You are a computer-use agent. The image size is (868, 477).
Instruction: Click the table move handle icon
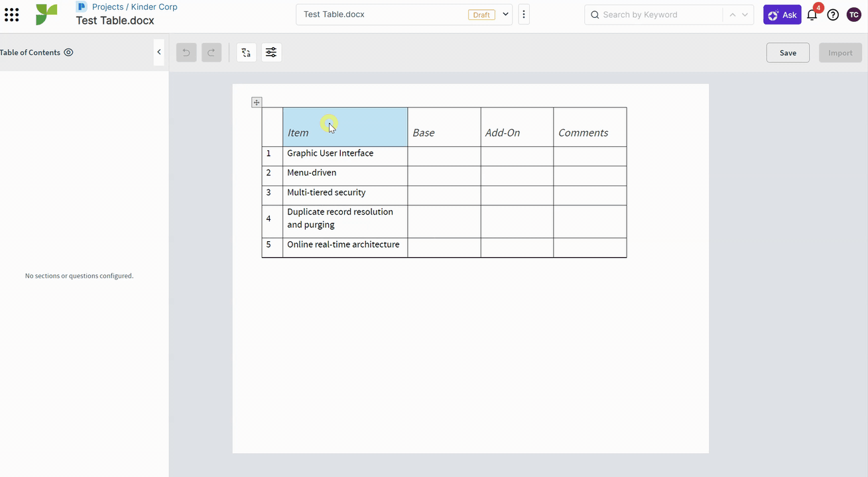point(257,102)
